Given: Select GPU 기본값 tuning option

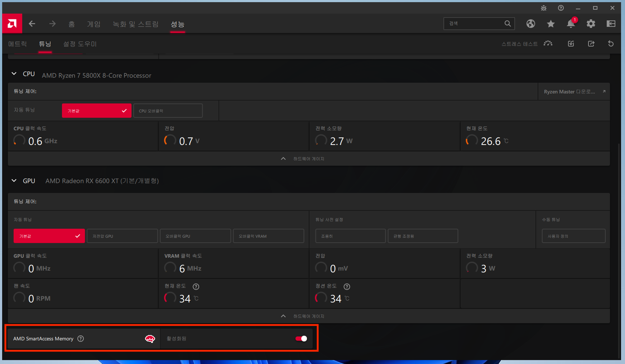Looking at the screenshot, I should tap(49, 236).
